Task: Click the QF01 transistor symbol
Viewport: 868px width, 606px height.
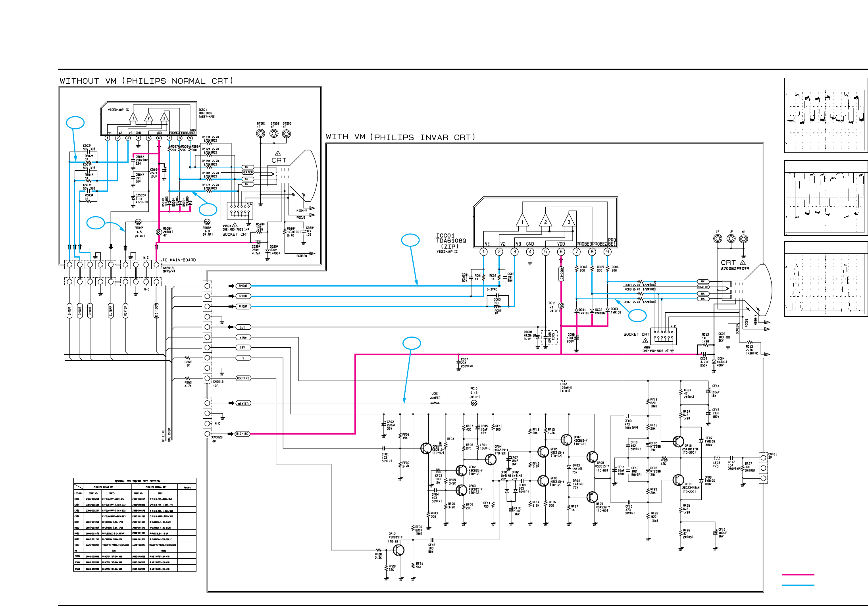Action: point(425,448)
